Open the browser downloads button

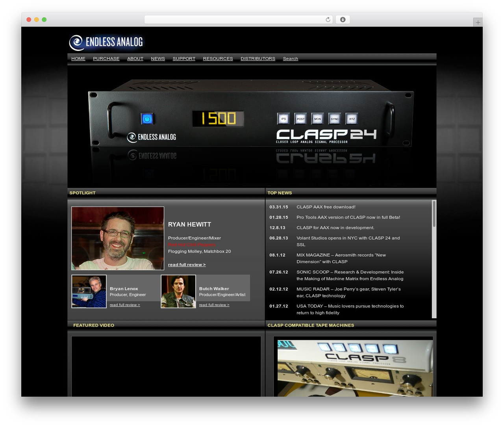coord(343,20)
